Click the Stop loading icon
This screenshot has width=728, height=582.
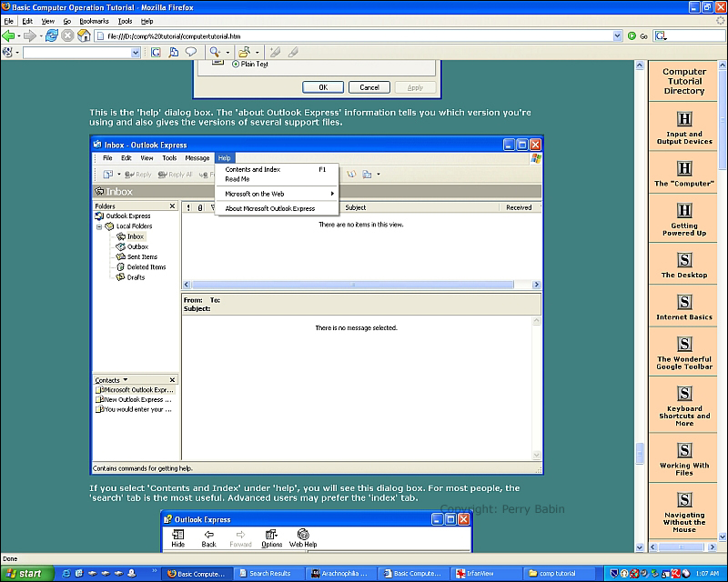click(x=67, y=35)
